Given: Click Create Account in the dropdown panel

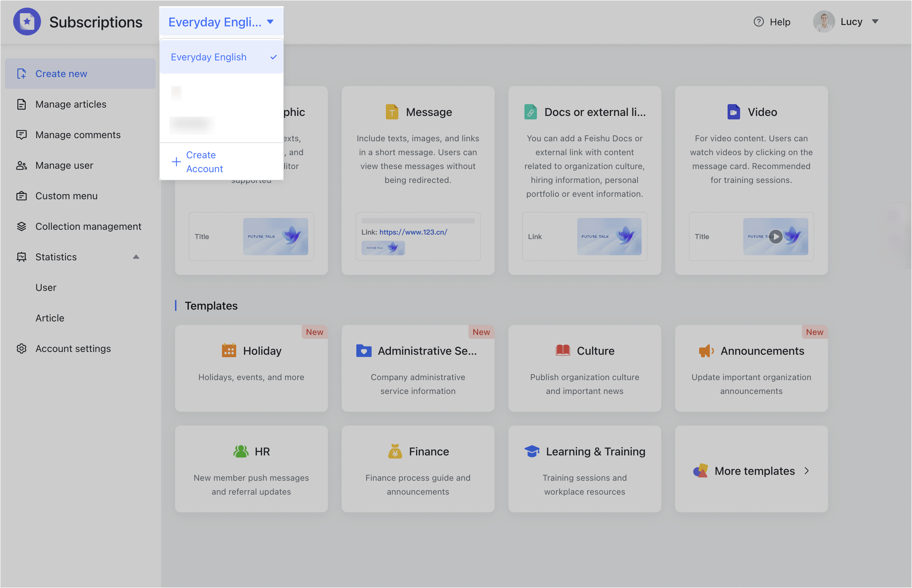Looking at the screenshot, I should (205, 161).
